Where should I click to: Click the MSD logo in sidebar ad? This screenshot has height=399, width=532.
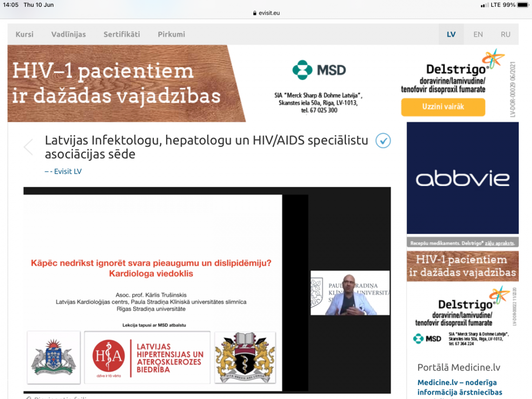click(x=427, y=339)
